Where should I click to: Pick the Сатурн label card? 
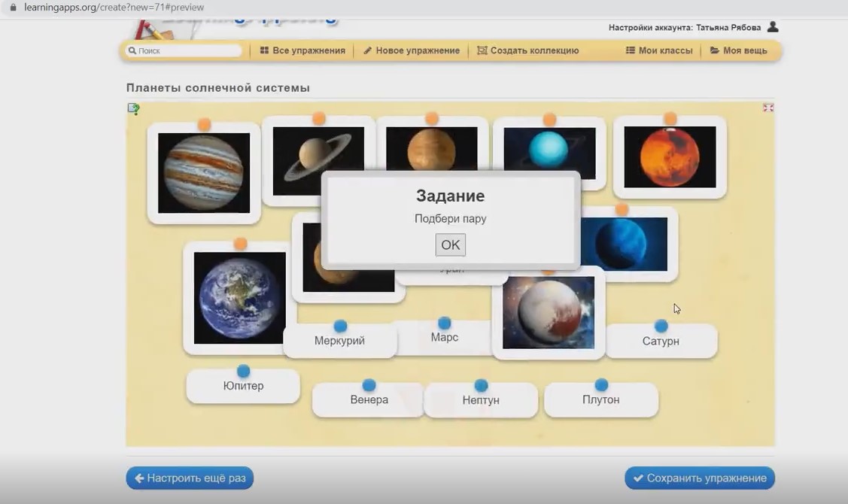tap(661, 341)
